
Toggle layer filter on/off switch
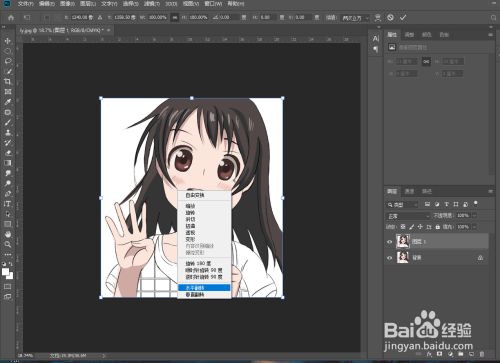(476, 203)
